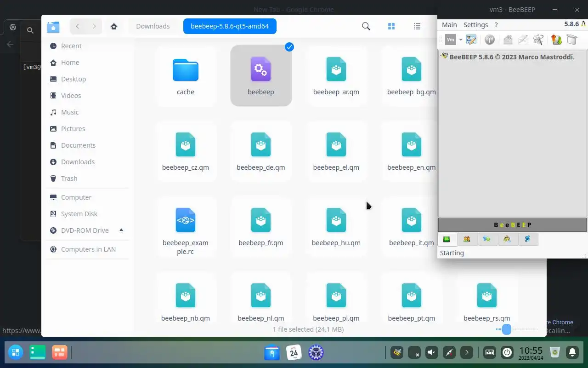Select the blue scroll saved-chats tab
The height and width of the screenshot is (368, 588).
click(x=528, y=239)
